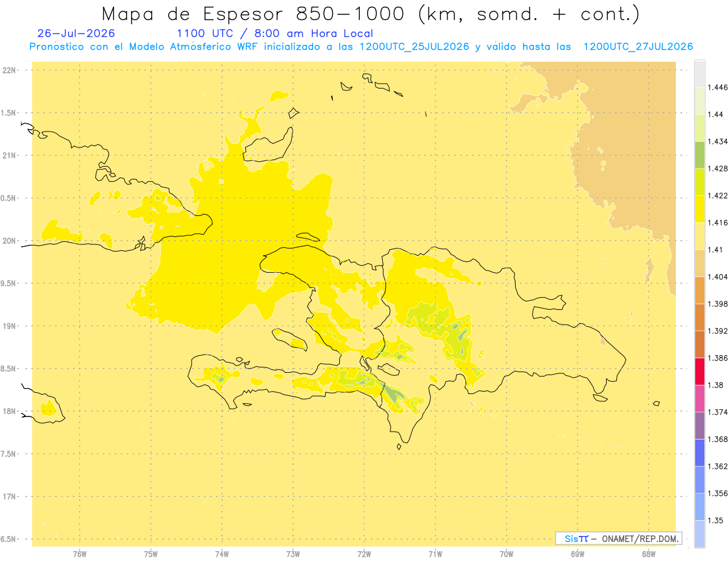Click the '71W' longitude label
This screenshot has width=728, height=562.
(x=435, y=554)
